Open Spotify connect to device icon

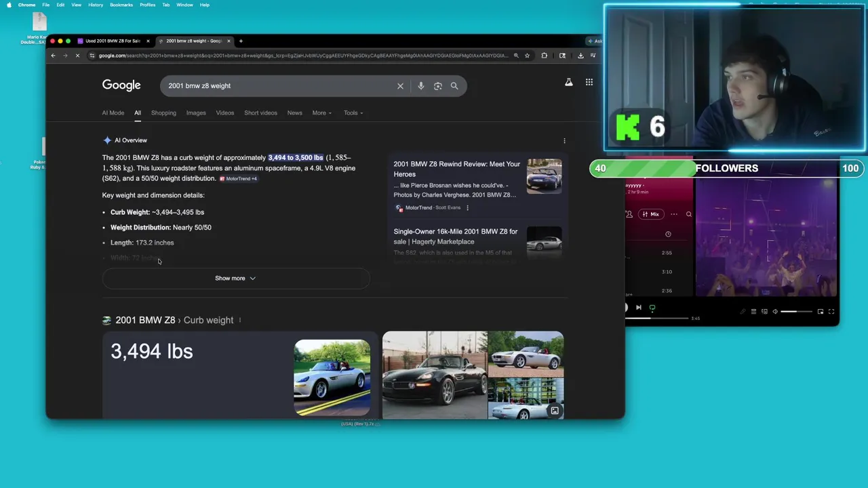[764, 312]
